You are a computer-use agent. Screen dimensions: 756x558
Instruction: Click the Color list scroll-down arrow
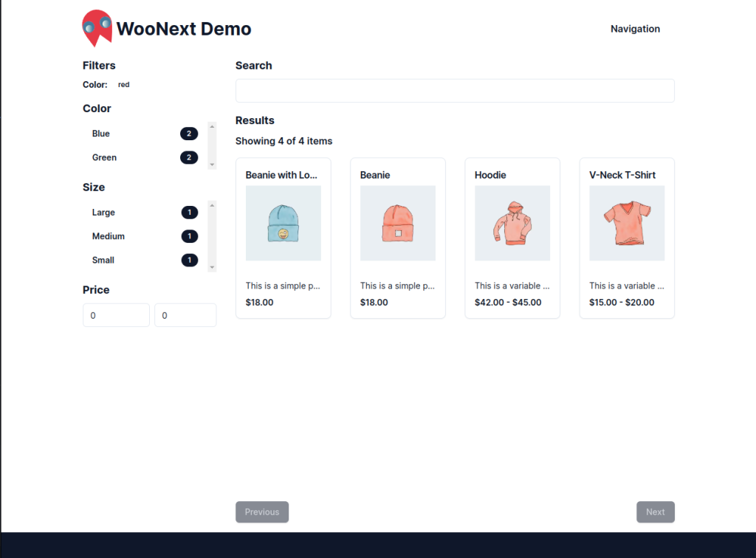pos(213,165)
